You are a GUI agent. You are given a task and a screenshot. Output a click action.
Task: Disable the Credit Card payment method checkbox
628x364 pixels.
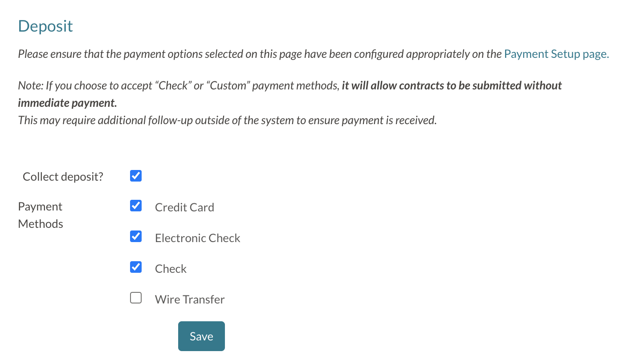coord(136,206)
